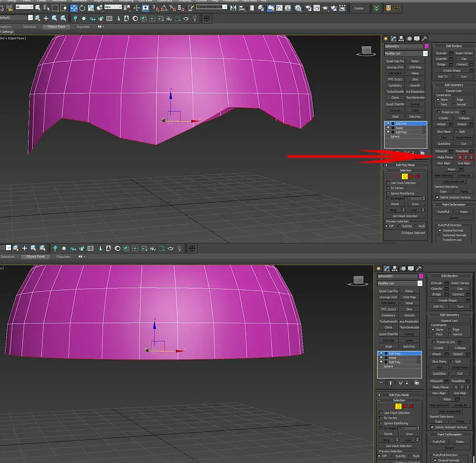This screenshot has width=476, height=463.
Task: Click the Render Production teapot icon
Action: (325, 8)
